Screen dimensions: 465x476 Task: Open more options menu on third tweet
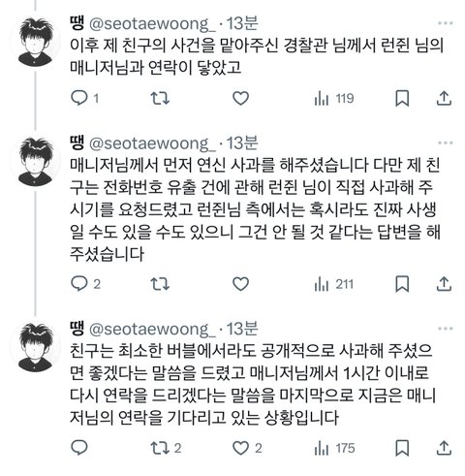[446, 329]
